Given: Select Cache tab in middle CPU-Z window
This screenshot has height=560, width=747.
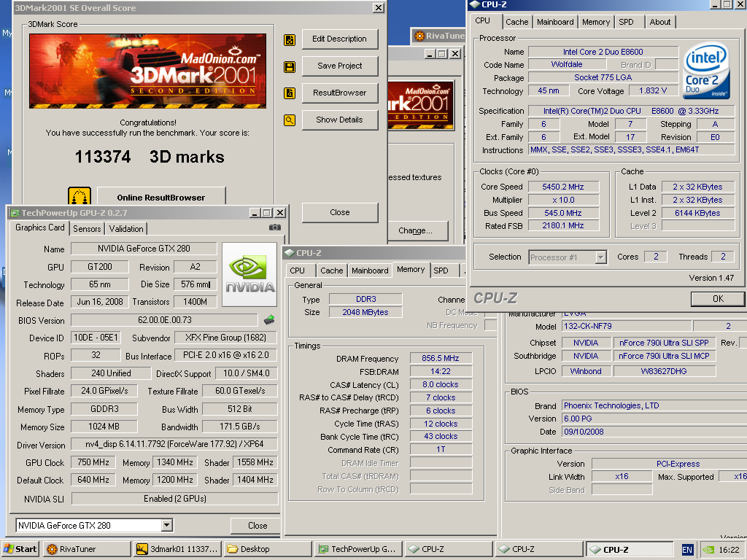Looking at the screenshot, I should (332, 271).
